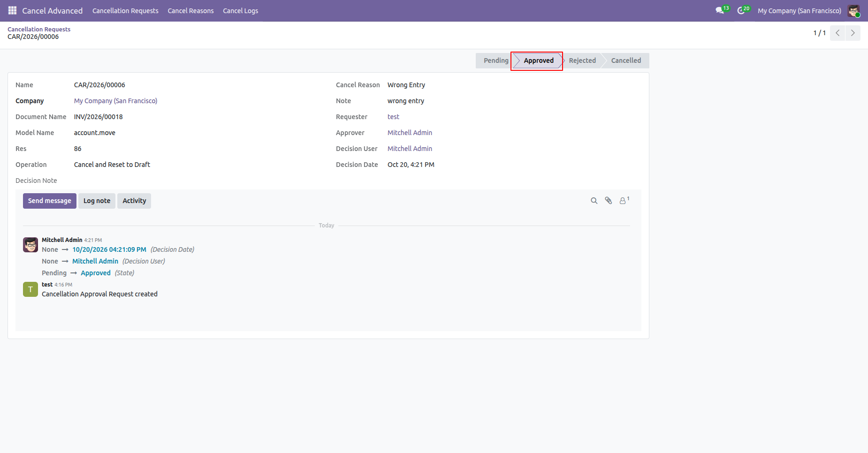
Task: Open company switcher My Company (San Francisco)
Action: [799, 11]
